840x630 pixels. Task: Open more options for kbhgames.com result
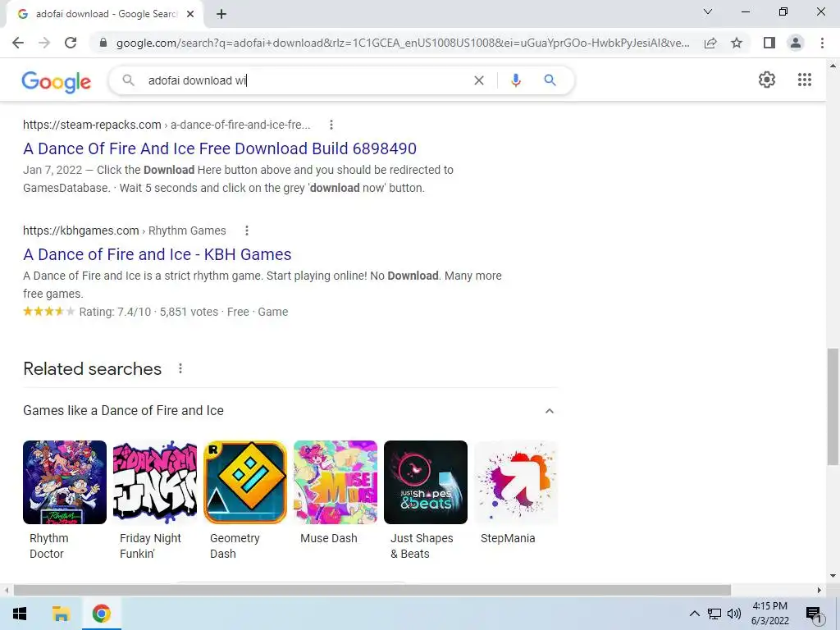(x=246, y=231)
